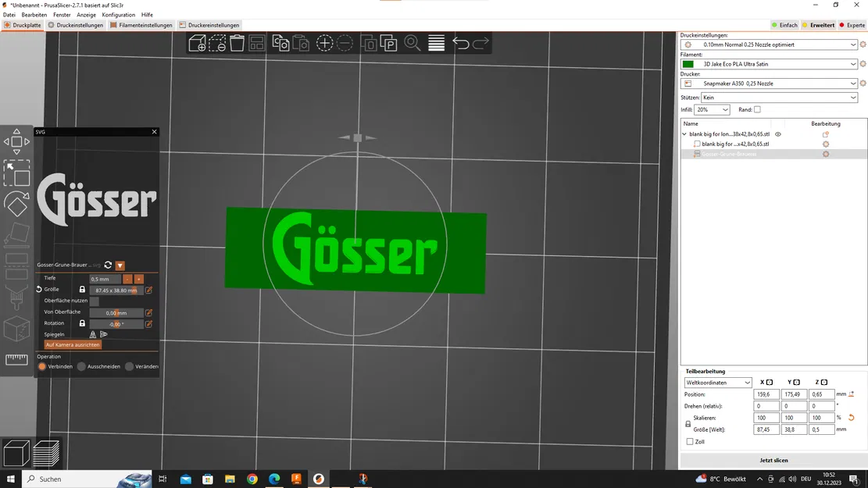This screenshot has width=868, height=488.
Task: Select the Rotate tool in left toolbar
Action: (16, 204)
